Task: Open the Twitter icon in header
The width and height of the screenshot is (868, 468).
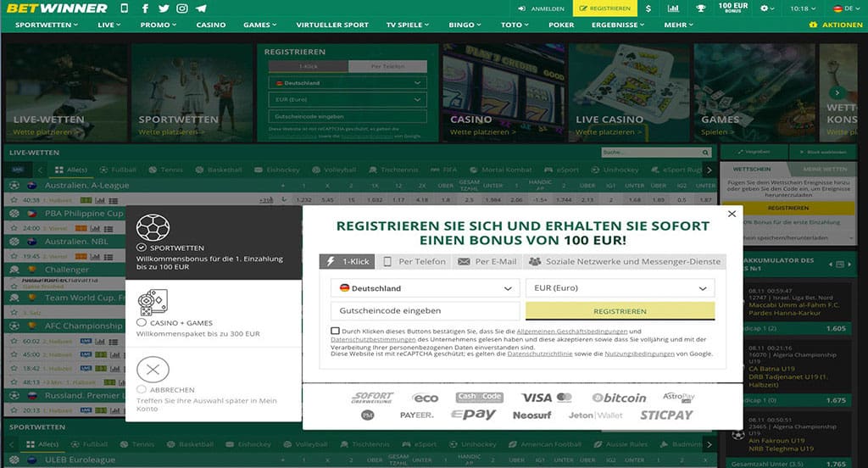Action: [x=164, y=8]
